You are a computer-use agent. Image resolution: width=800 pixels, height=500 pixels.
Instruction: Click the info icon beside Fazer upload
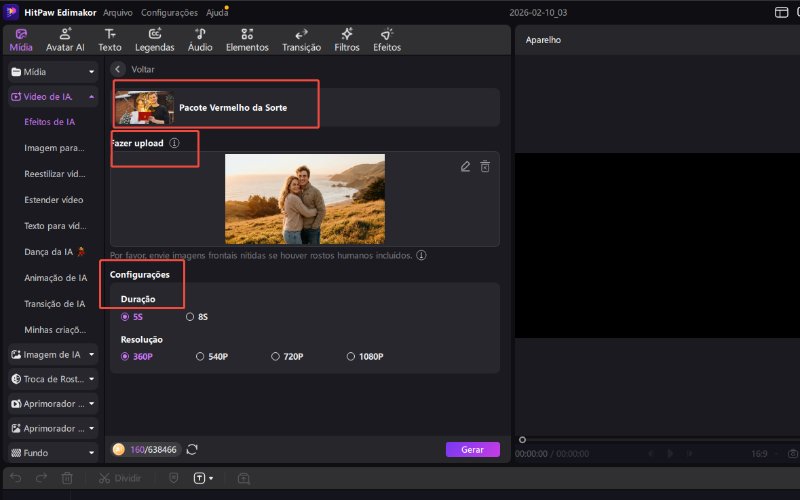(x=174, y=143)
